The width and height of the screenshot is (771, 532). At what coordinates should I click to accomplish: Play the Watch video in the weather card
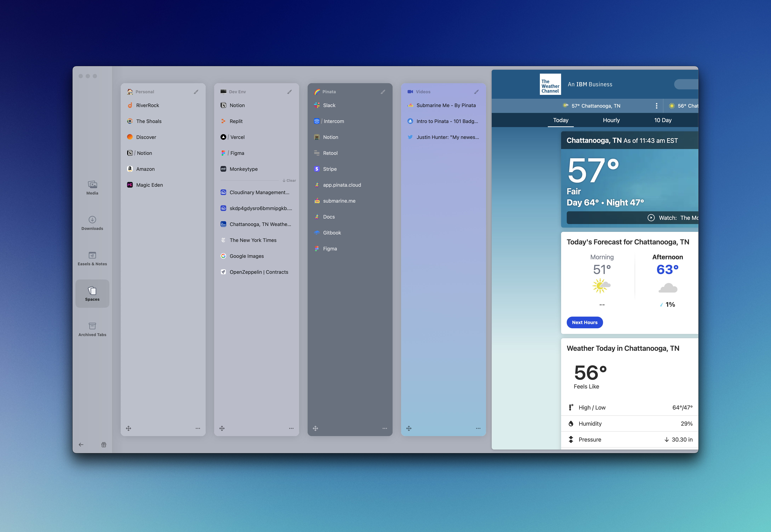[x=651, y=218]
